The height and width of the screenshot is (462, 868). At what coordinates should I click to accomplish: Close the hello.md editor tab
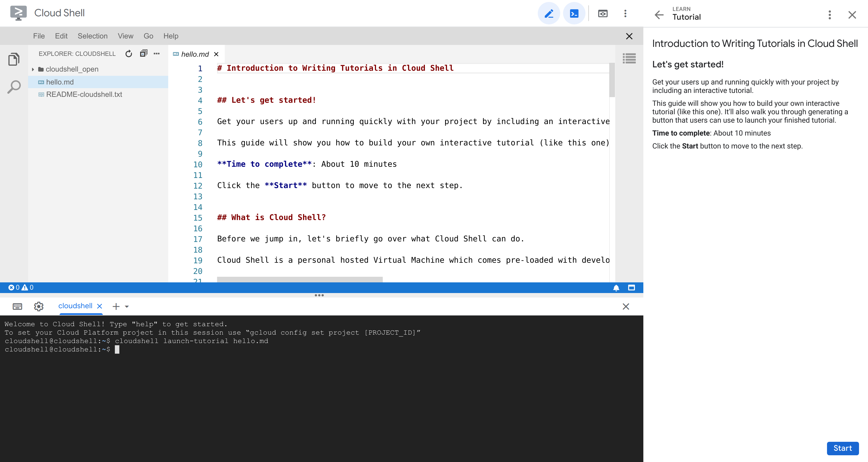pos(217,54)
